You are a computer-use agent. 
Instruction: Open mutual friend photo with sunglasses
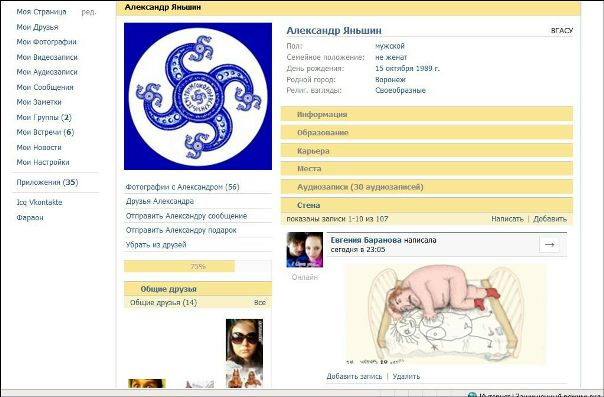point(244,353)
